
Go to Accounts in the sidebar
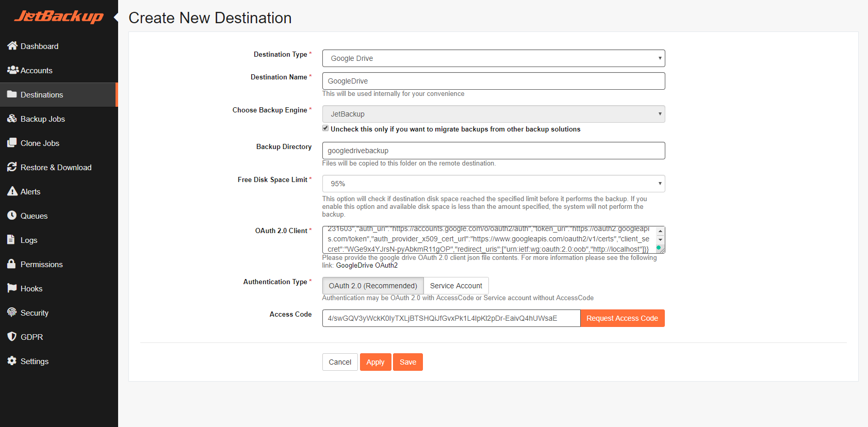(x=59, y=70)
